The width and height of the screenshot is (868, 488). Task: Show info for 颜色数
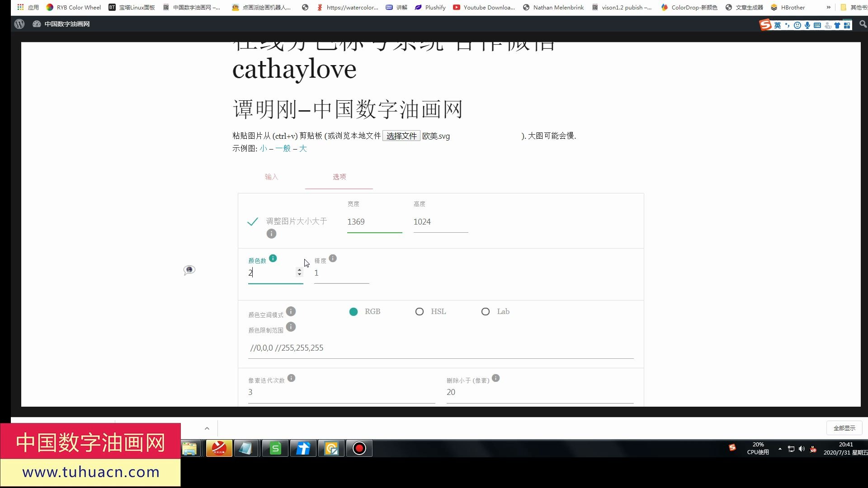(273, 258)
